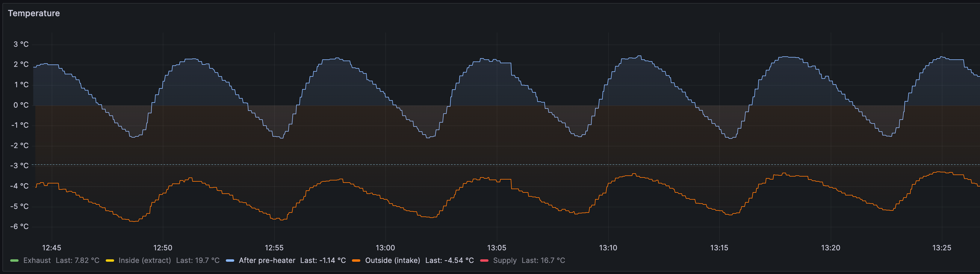The image size is (980, 274).
Task: Click the 'Last: -1.14 °C' pre-heater value
Action: coord(323,260)
